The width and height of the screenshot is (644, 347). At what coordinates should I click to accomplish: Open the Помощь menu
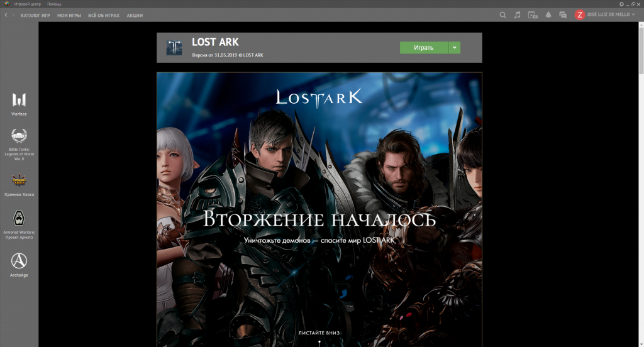54,4
